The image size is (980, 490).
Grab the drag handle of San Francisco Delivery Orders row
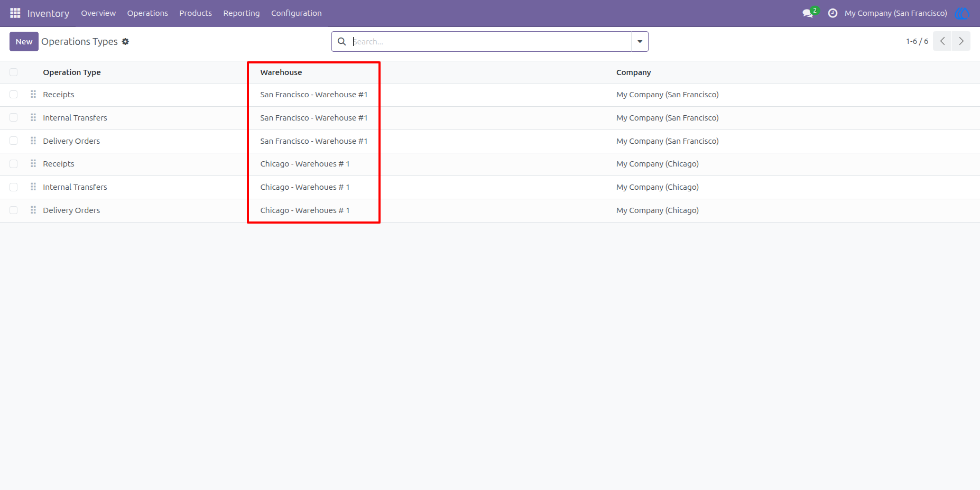(x=33, y=141)
